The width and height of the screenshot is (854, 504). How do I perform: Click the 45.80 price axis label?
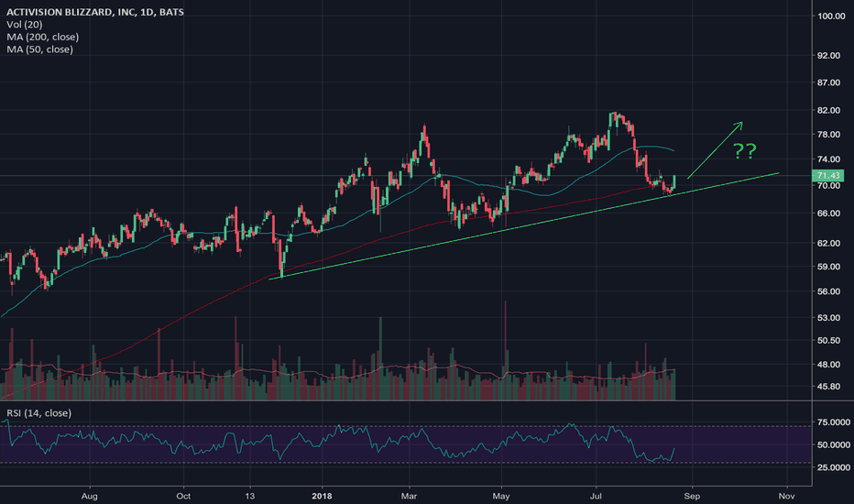[829, 387]
